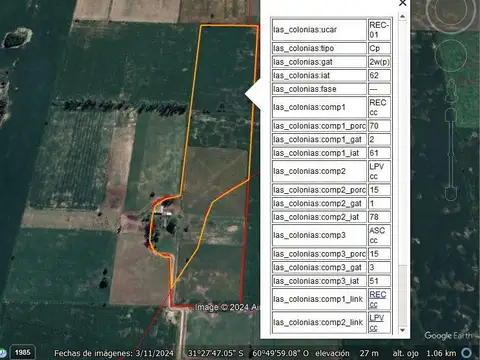Click the las_colonias:fase label cell

click(319, 89)
